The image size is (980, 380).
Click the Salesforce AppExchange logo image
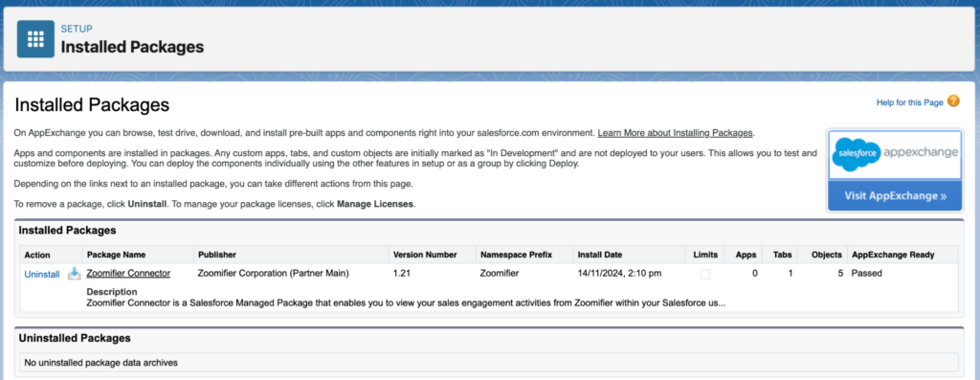tap(895, 153)
